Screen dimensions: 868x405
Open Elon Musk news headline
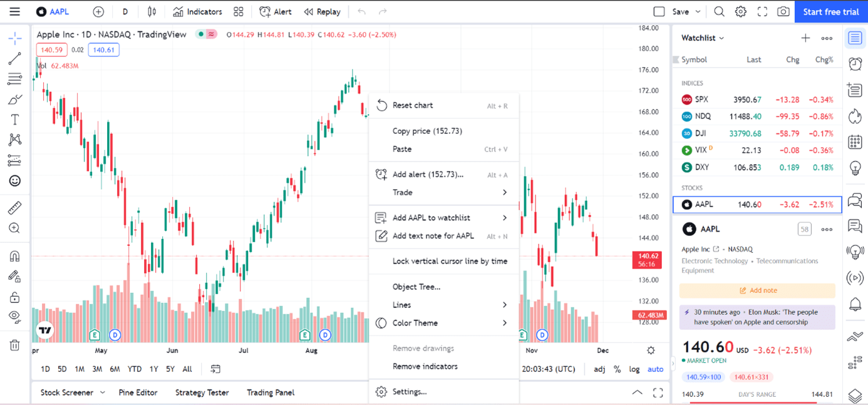[x=757, y=317]
